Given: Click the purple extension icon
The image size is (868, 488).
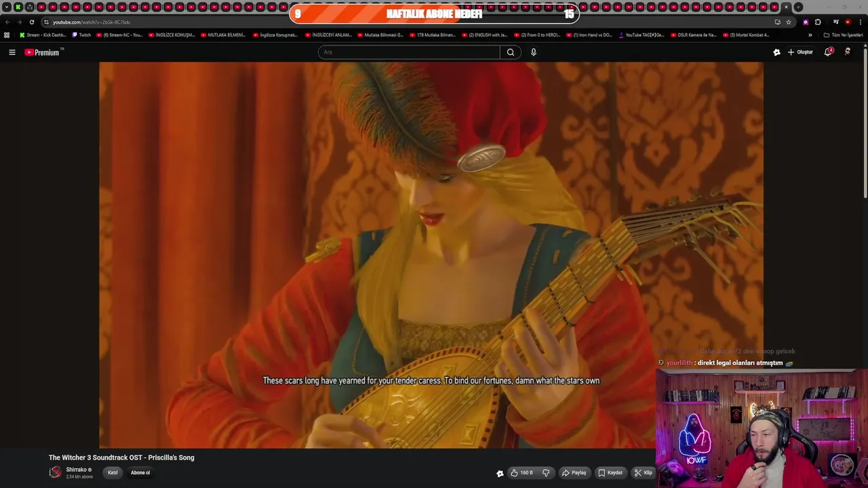Looking at the screenshot, I should (x=806, y=22).
